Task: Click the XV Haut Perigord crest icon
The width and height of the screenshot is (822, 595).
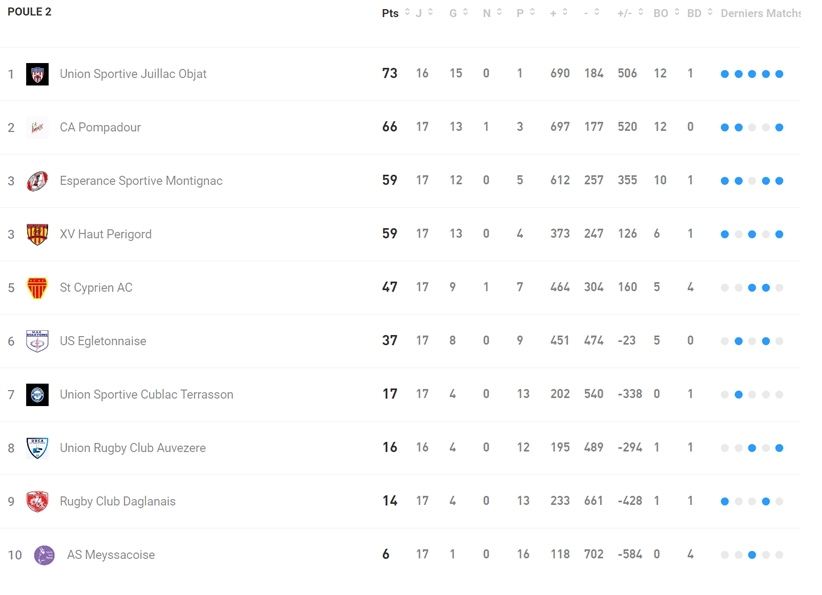Action: click(x=37, y=234)
